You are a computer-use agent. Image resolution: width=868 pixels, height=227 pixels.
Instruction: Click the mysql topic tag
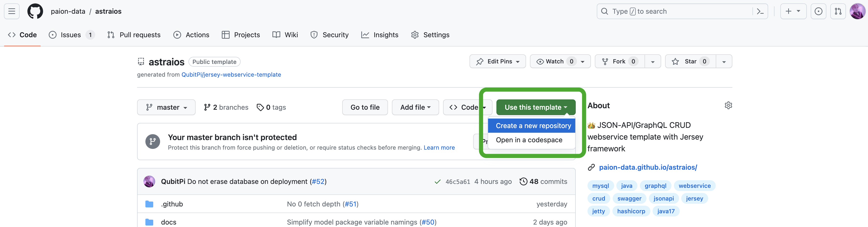pyautogui.click(x=600, y=186)
